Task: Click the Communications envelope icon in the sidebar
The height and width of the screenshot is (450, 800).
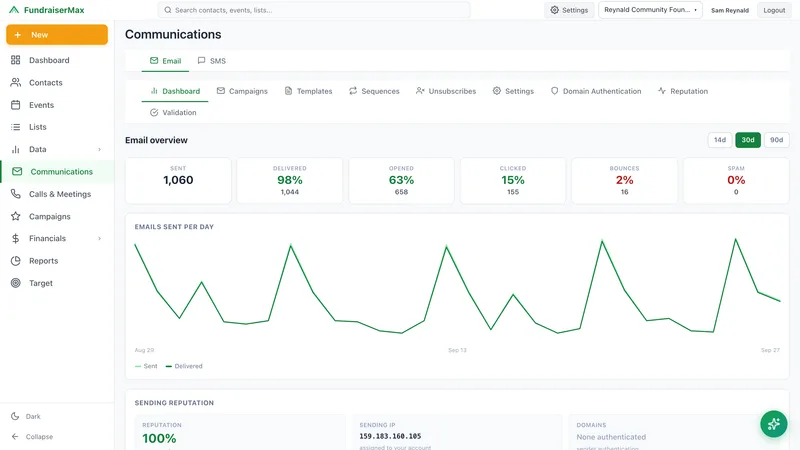Action: coord(17,171)
